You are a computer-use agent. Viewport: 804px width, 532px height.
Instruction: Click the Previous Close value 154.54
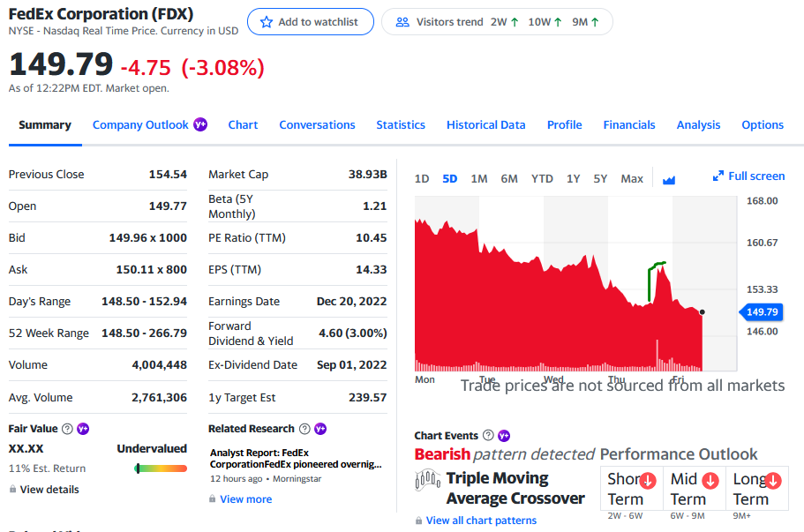(x=168, y=175)
